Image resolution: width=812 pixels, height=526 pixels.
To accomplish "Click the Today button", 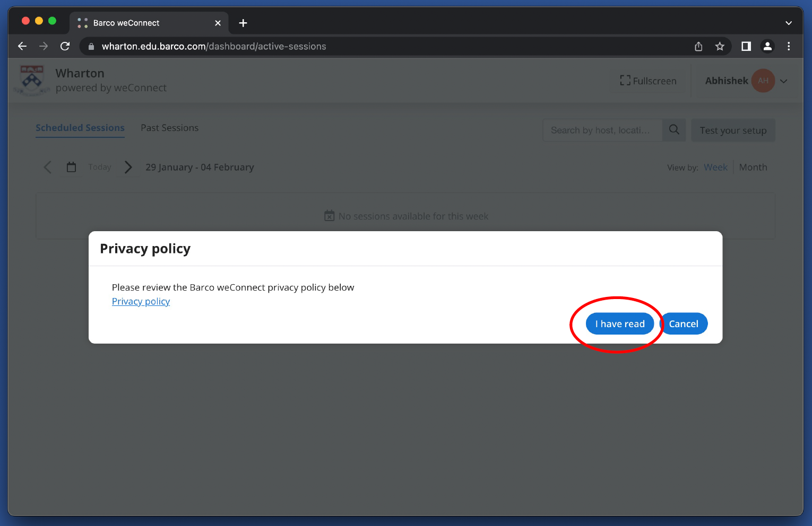I will [100, 167].
